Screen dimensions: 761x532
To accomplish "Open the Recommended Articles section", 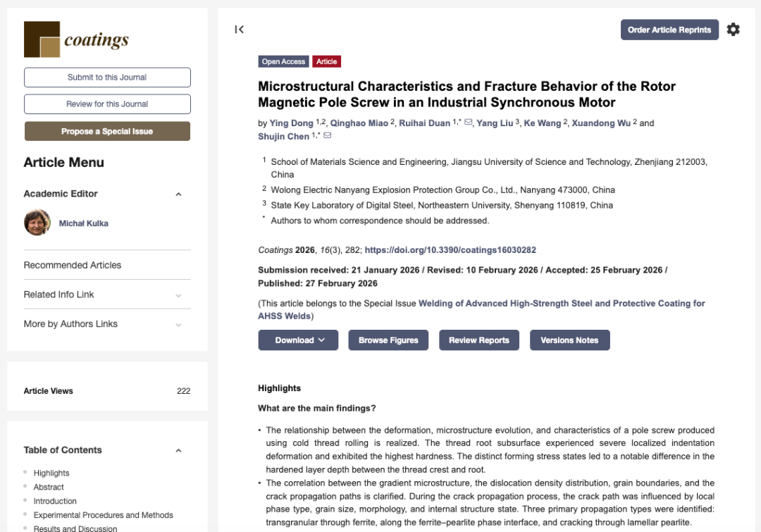I will point(73,265).
